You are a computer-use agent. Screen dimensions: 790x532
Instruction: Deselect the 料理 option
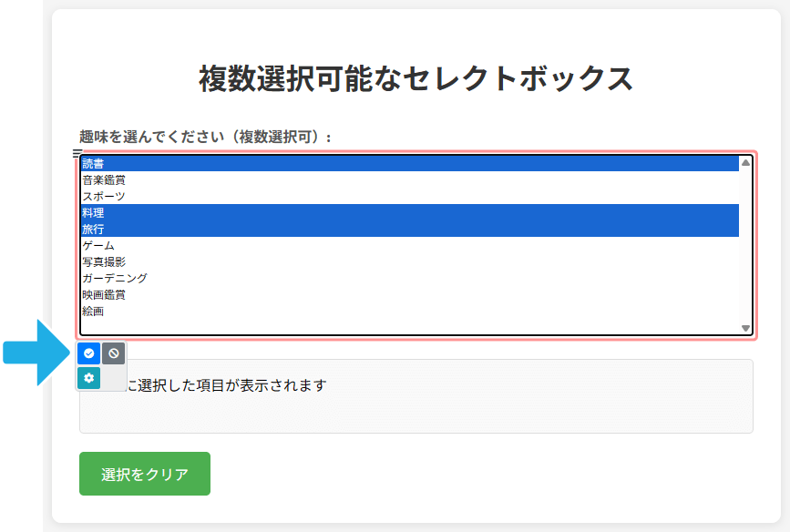94,213
